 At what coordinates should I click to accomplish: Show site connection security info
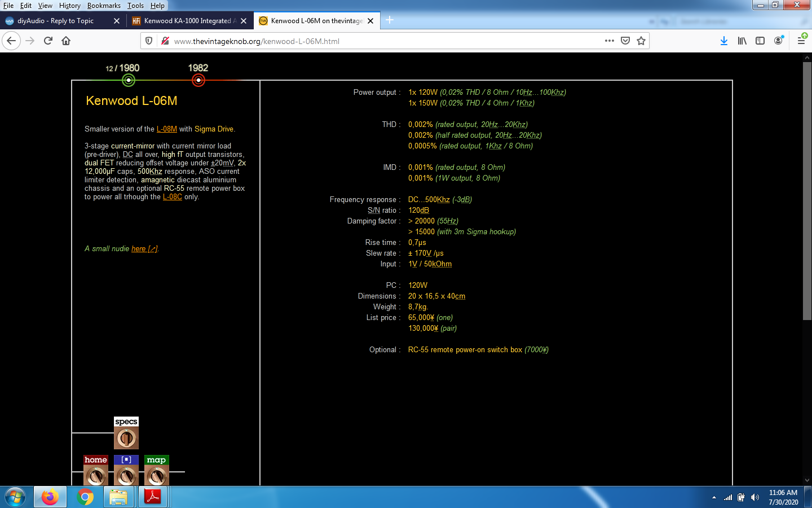pos(165,41)
